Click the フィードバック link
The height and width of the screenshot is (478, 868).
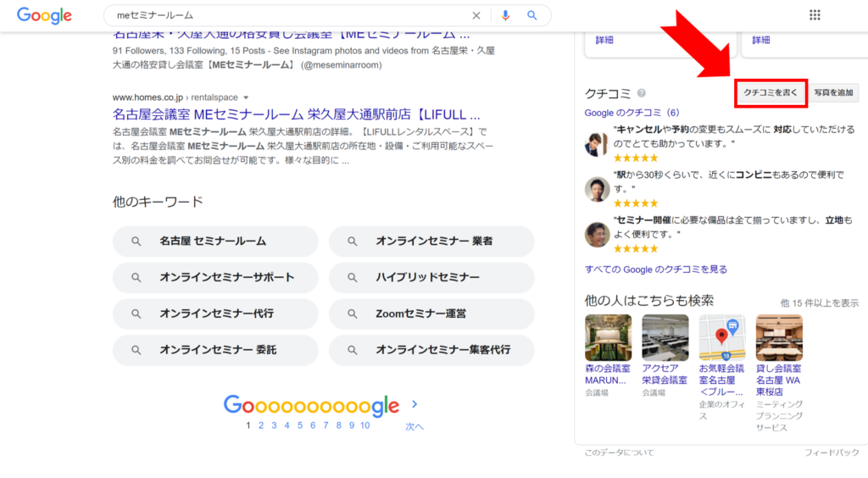tap(832, 453)
